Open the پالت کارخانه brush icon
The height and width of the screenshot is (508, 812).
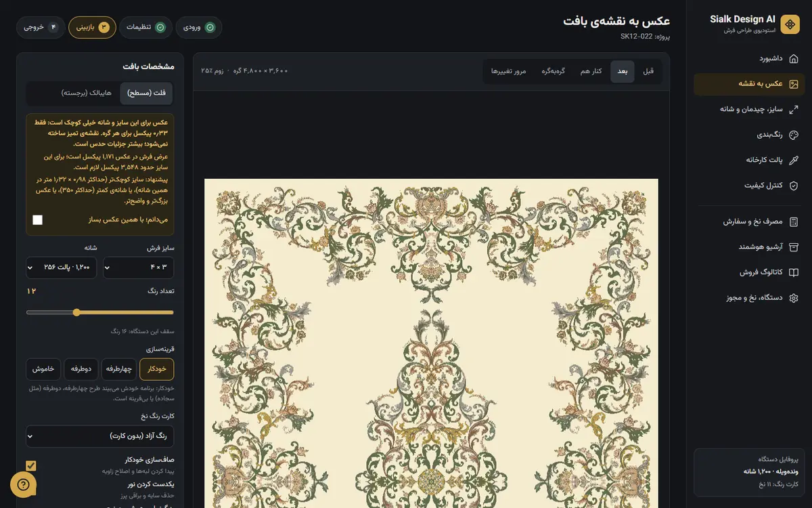point(794,161)
